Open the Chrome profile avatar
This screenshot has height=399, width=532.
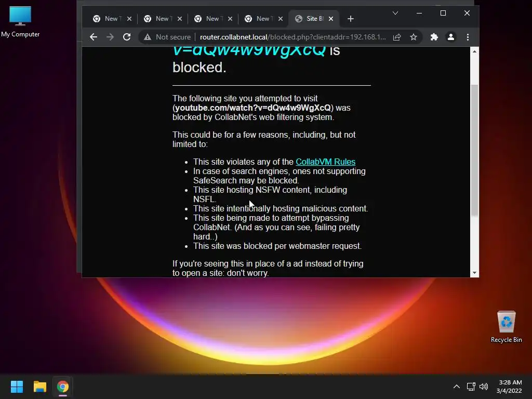pos(450,37)
